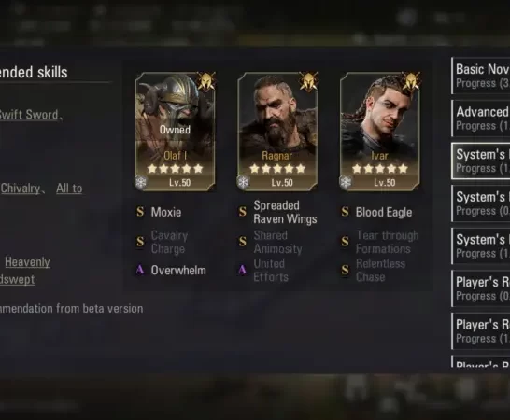Follow the Heavenly skill link
The width and height of the screenshot is (510, 420).
click(x=27, y=262)
